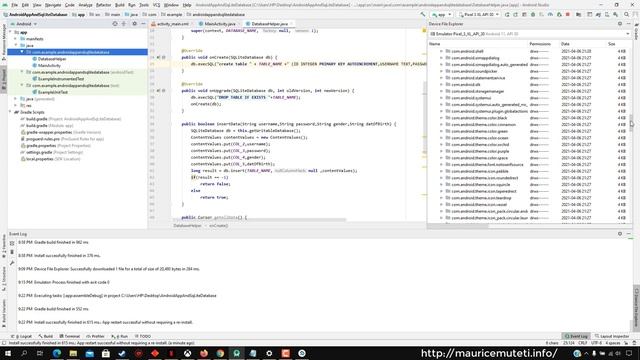Select MainActivity in the project tree
The image size is (640, 360).
click(49, 65)
